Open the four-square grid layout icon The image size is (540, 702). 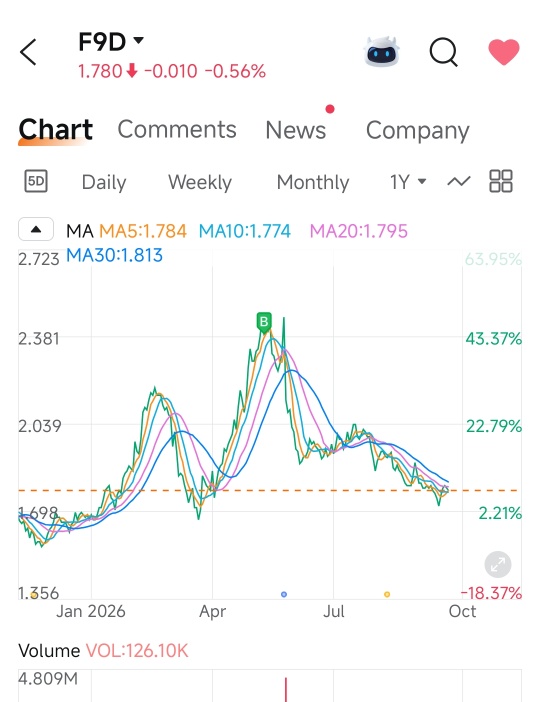click(x=501, y=181)
